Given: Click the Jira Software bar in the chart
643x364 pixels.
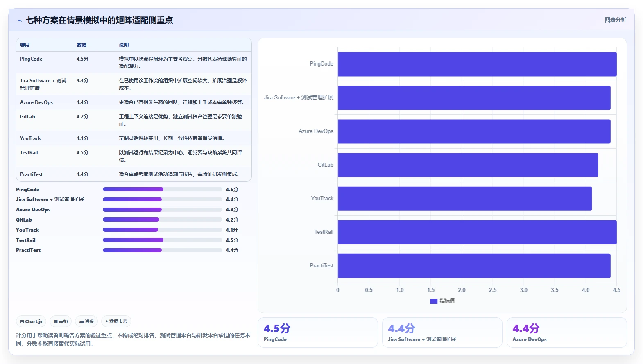Looking at the screenshot, I should [x=474, y=97].
